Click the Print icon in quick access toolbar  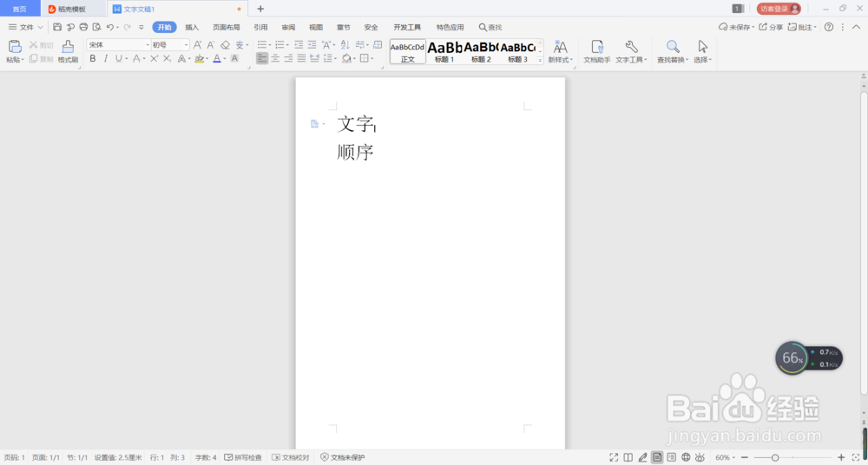pyautogui.click(x=83, y=27)
